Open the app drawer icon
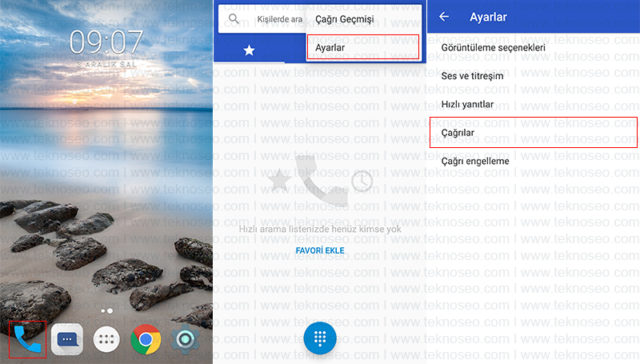Screen dimensions: 640x364 [x=107, y=339]
